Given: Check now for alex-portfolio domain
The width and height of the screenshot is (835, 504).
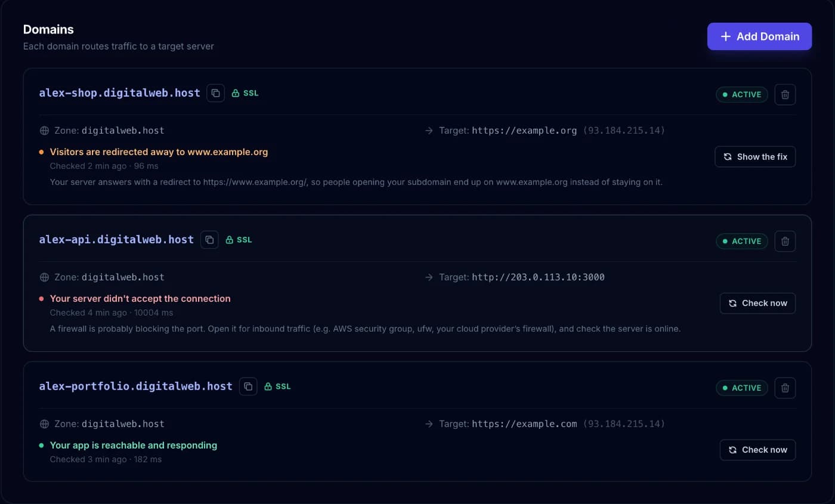Looking at the screenshot, I should (x=757, y=450).
